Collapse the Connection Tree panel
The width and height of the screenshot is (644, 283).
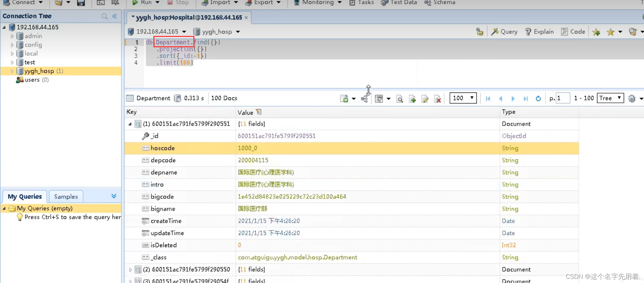(x=115, y=16)
